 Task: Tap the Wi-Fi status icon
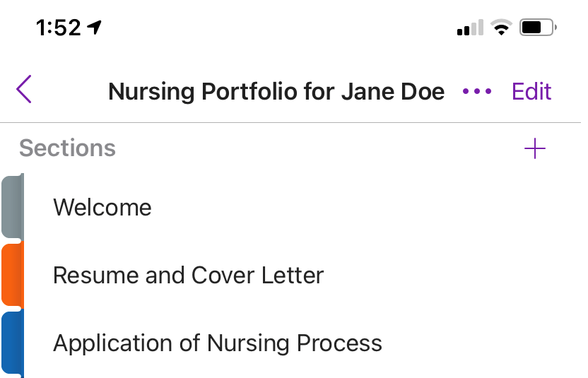(501, 28)
